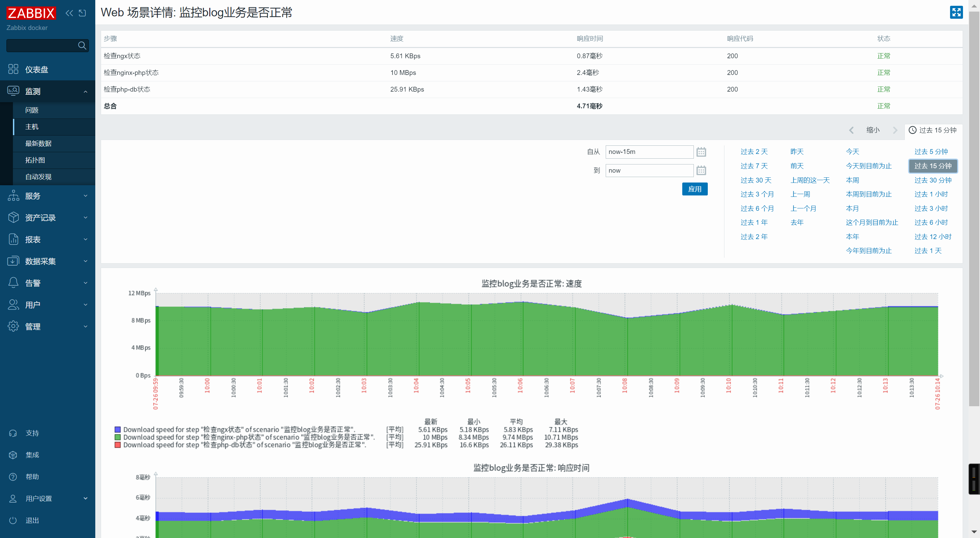Image resolution: width=980 pixels, height=538 pixels.
Task: Click the 4.71毫秒 total response time
Action: click(589, 106)
